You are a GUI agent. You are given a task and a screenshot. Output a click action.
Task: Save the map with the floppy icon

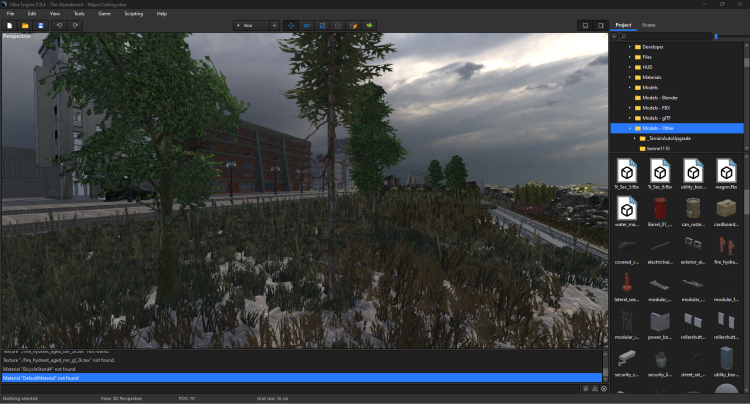click(41, 25)
